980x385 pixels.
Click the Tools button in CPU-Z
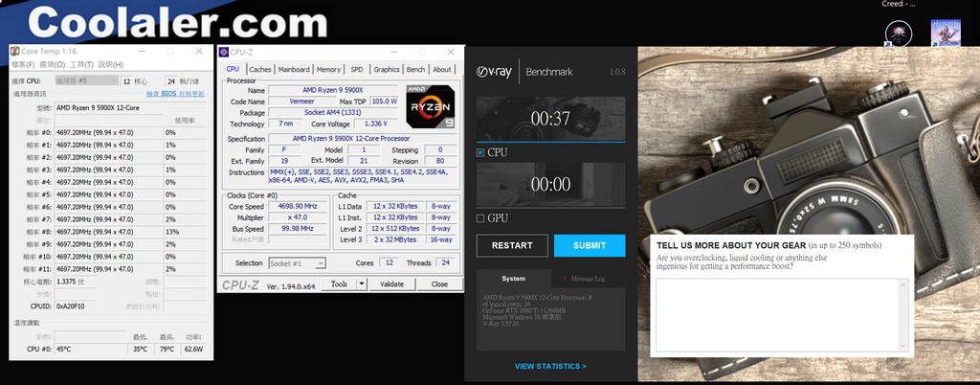click(339, 283)
